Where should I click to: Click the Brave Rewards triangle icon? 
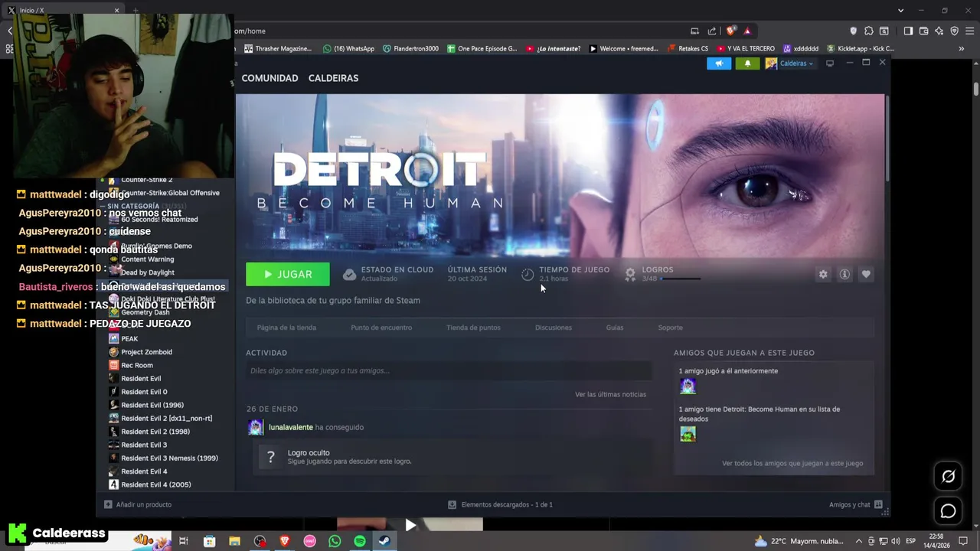coord(747,31)
